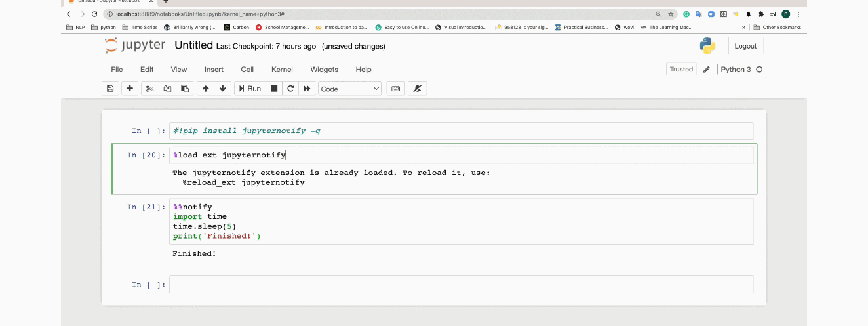Image resolution: width=868 pixels, height=326 pixels.
Task: Open the Time Series bookmarks folder
Action: (140, 27)
